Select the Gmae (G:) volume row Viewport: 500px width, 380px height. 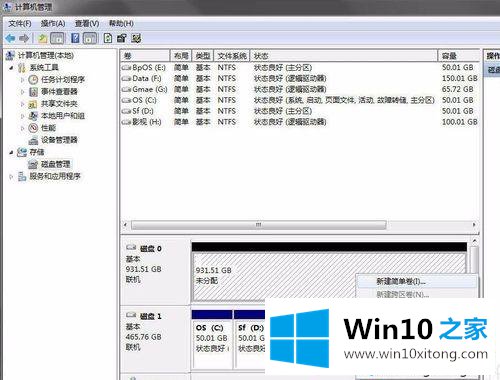[x=300, y=89]
